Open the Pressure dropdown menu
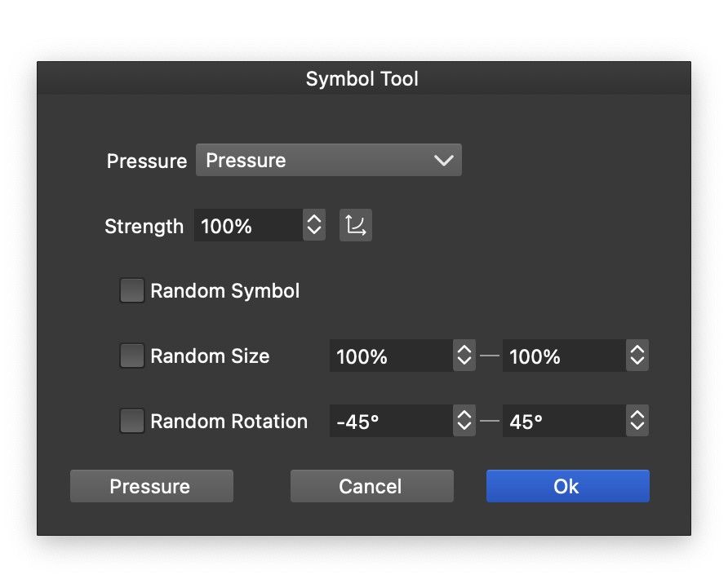Screen dimensions: 728x579 click(x=328, y=160)
